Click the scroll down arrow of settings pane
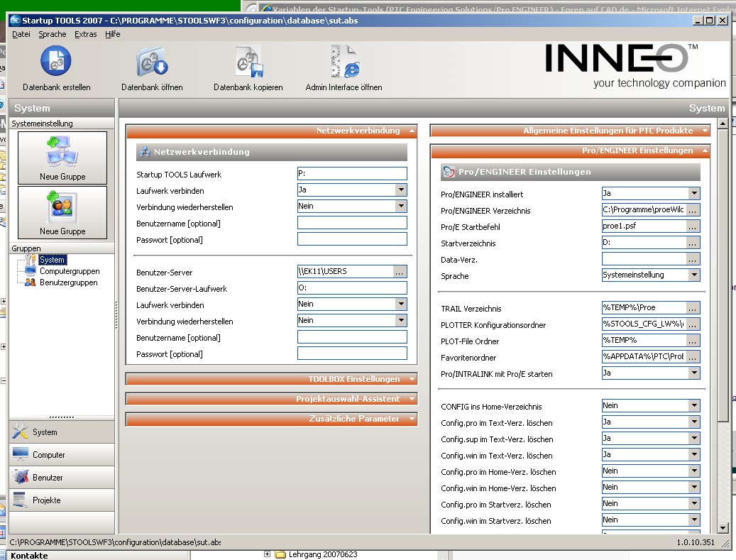This screenshot has height=560, width=736. pyautogui.click(x=723, y=527)
